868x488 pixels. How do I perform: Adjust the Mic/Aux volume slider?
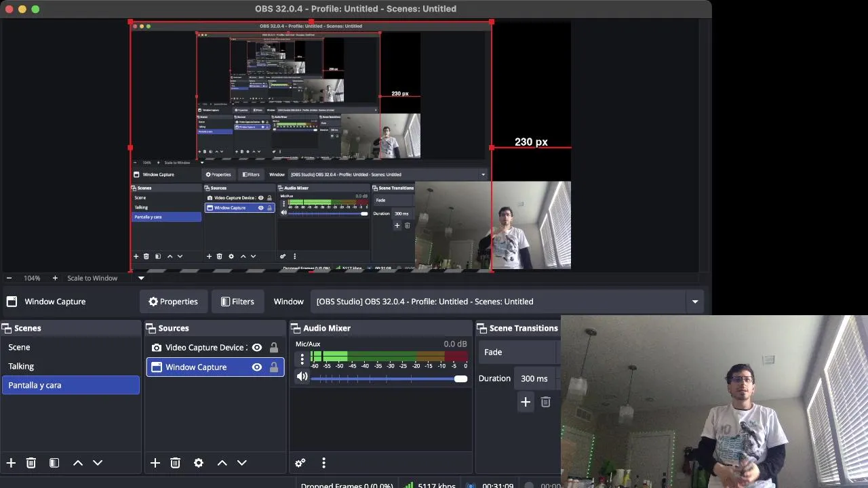click(390, 379)
